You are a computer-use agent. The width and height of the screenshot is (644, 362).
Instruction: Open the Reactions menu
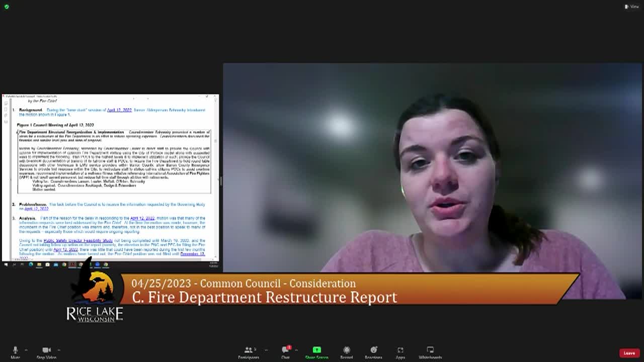pyautogui.click(x=373, y=352)
